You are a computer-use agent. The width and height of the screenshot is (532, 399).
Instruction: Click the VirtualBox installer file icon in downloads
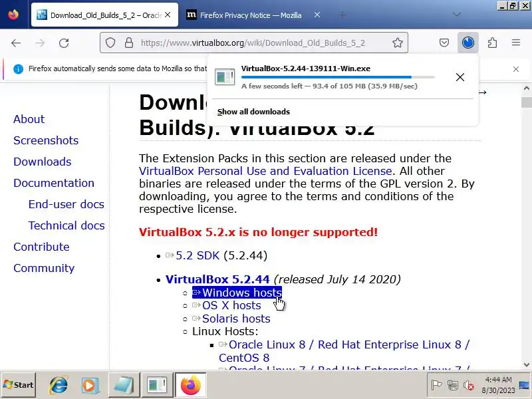[225, 77]
